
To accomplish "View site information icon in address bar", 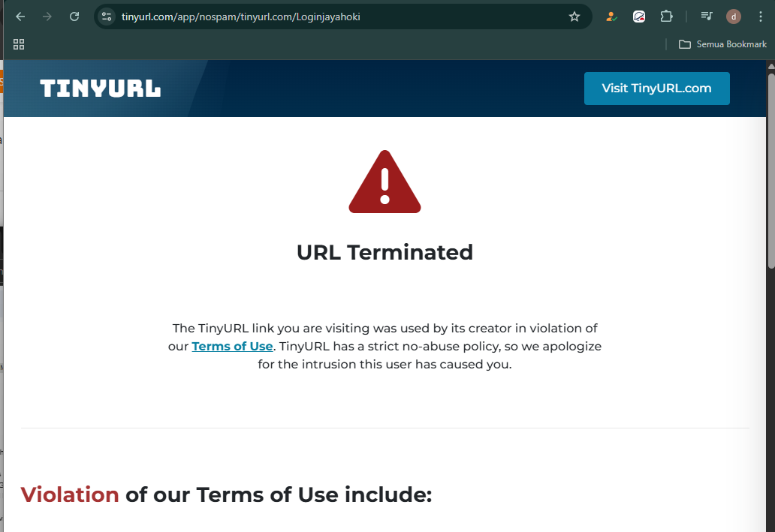I will pos(107,17).
